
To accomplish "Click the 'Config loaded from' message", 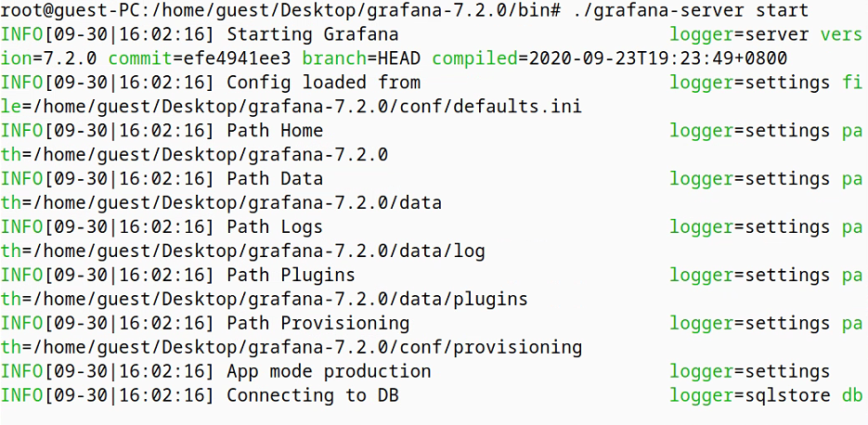I will [323, 83].
